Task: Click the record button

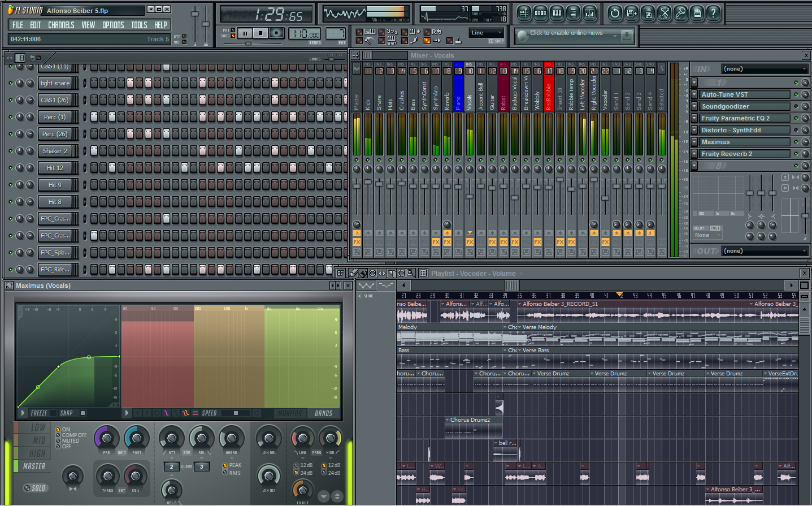Action: pyautogui.click(x=276, y=33)
